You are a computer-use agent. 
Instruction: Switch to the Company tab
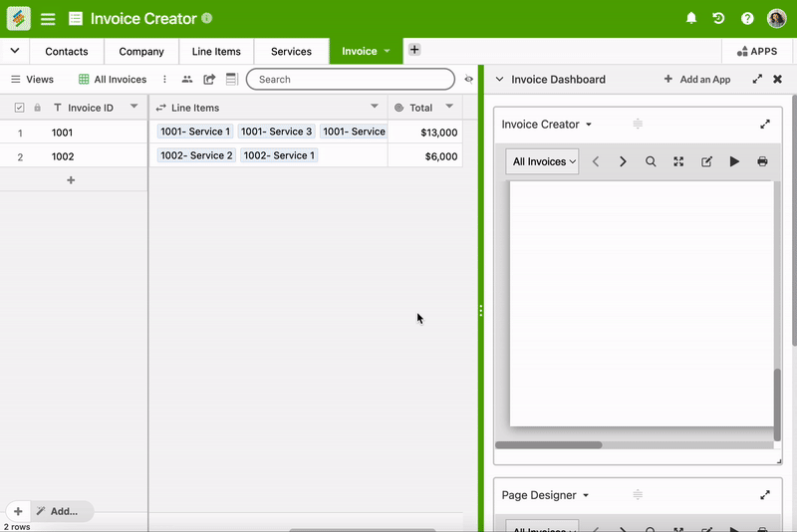coord(141,52)
